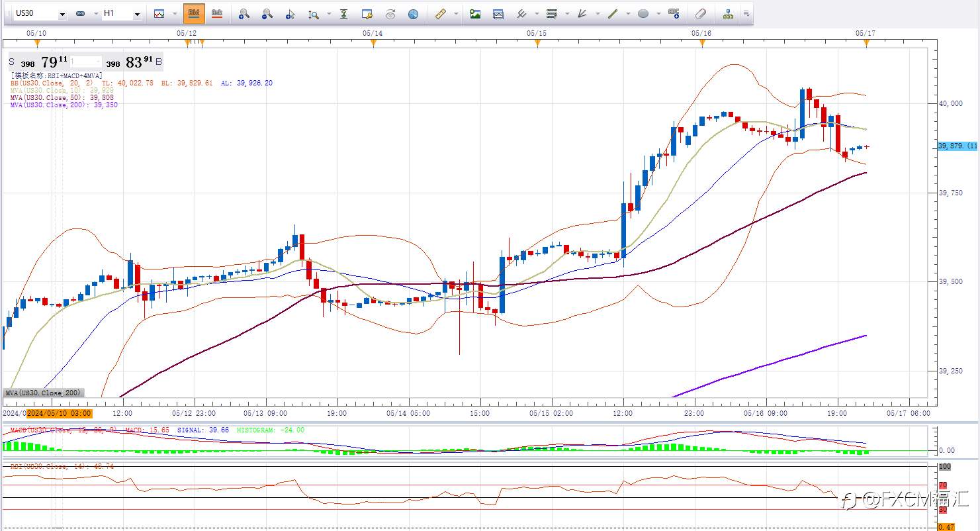The image size is (980, 531).
Task: Click the add picture icon
Action: pyautogui.click(x=474, y=13)
